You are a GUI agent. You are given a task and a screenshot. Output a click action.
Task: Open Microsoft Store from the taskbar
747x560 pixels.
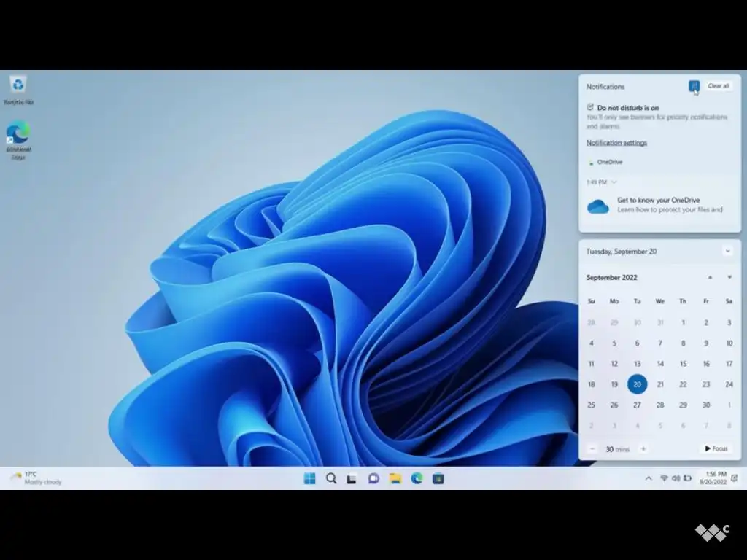438,478
